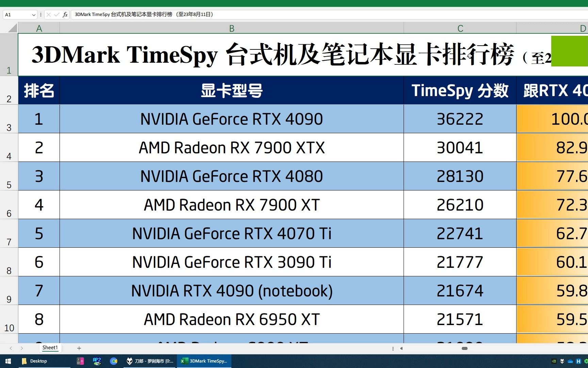The height and width of the screenshot is (368, 588).
Task: Click the formula bar options three dots
Action: pos(41,15)
